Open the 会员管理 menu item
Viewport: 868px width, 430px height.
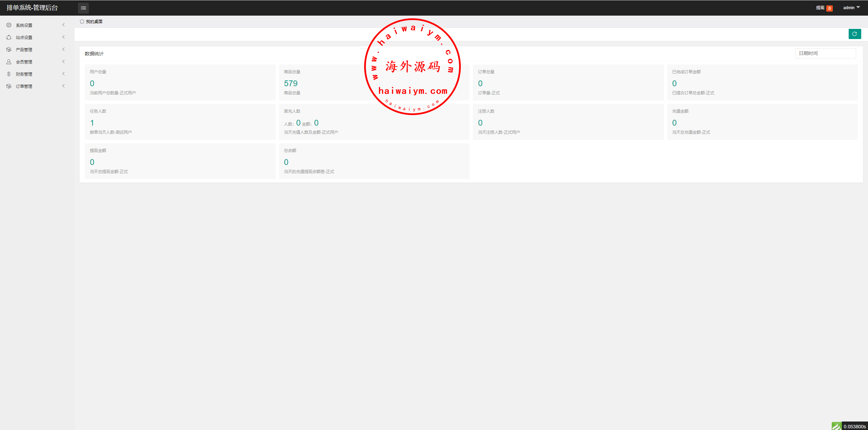(24, 62)
